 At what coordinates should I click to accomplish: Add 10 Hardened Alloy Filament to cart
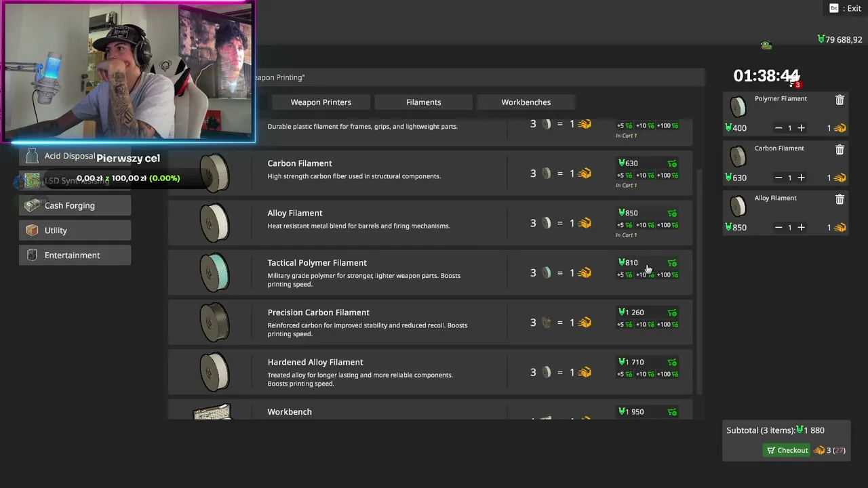pyautogui.click(x=645, y=374)
